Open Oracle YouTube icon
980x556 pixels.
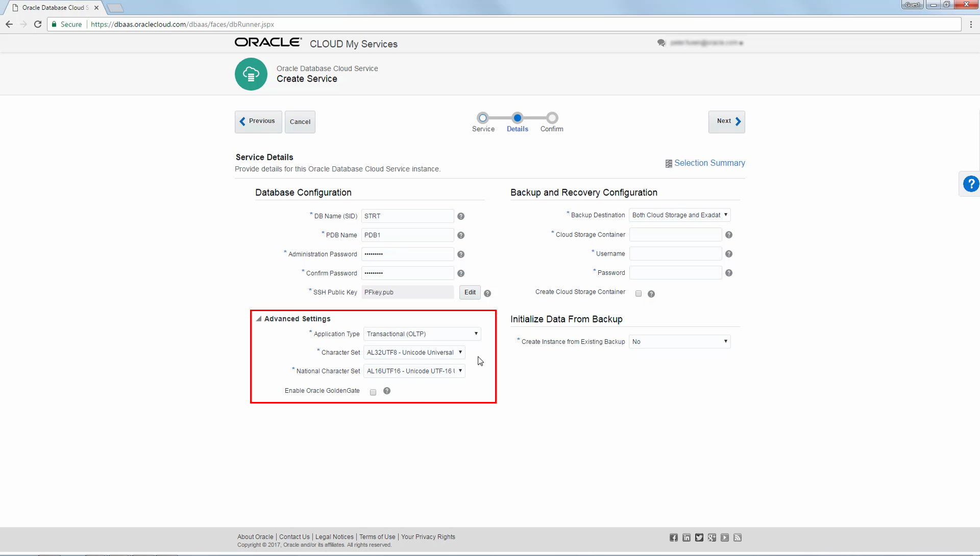pos(725,538)
